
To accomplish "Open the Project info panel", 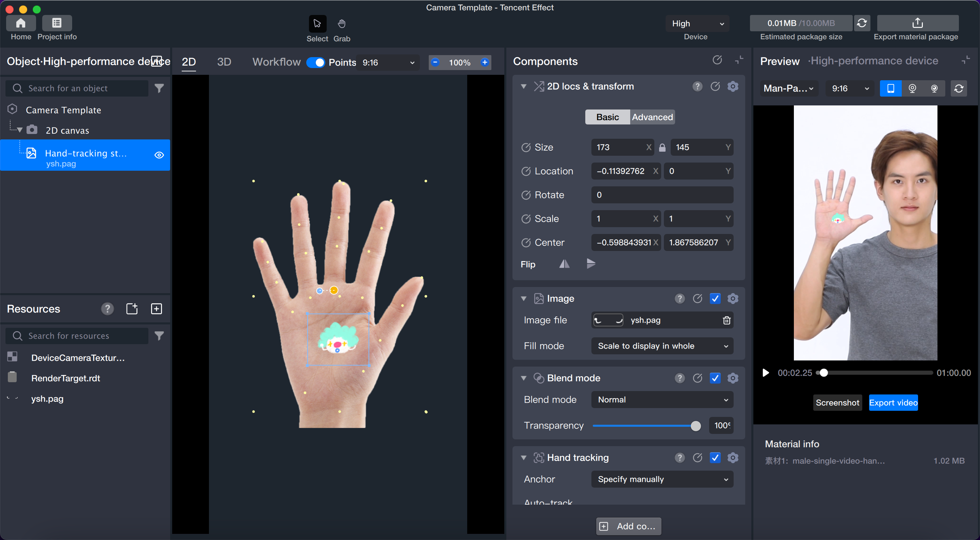I will coord(57,23).
